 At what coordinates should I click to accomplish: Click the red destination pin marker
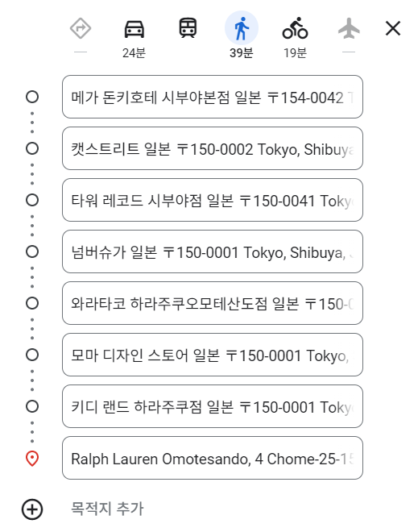[x=32, y=459]
